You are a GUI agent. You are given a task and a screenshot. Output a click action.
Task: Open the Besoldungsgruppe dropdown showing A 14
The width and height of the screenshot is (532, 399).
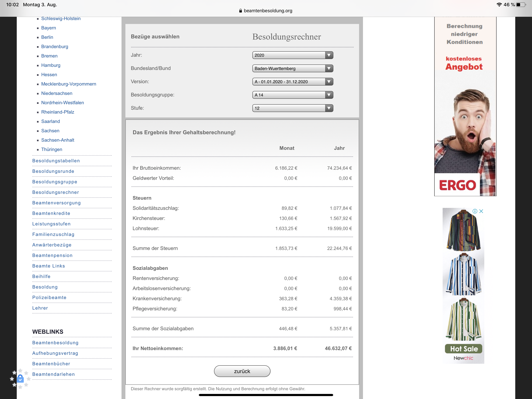click(x=292, y=95)
